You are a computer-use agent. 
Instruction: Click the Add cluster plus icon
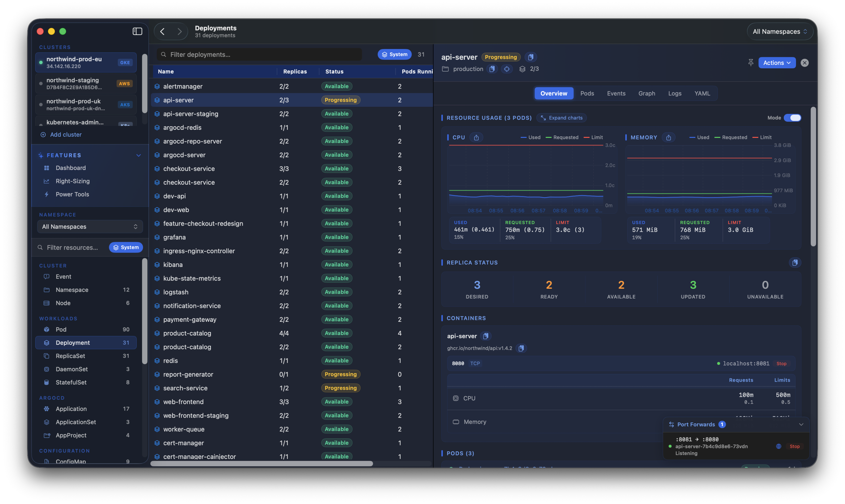43,135
